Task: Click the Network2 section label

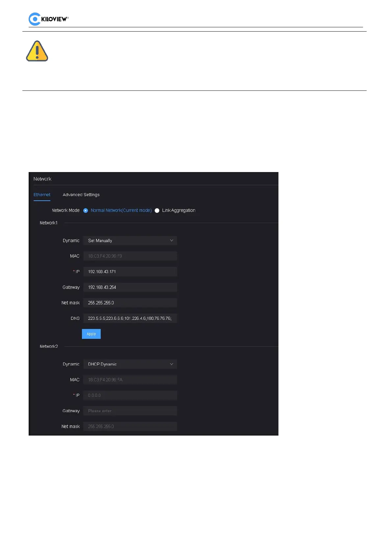Action: coord(49,346)
